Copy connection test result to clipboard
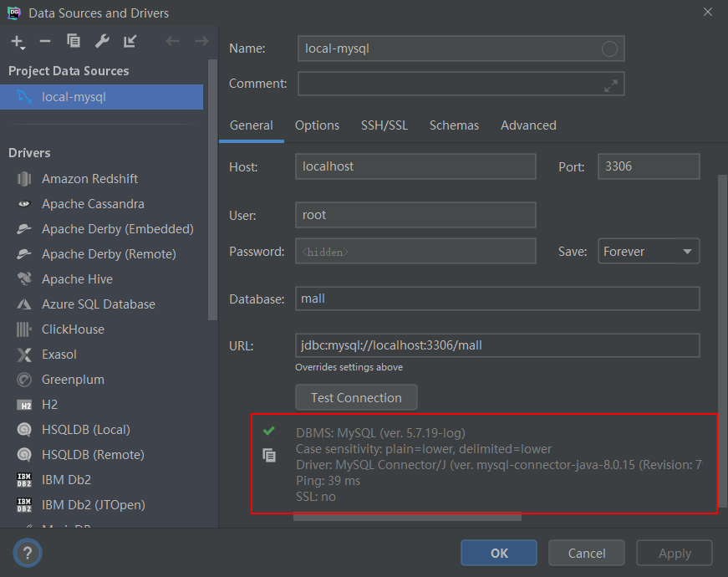The height and width of the screenshot is (577, 728). click(x=269, y=455)
